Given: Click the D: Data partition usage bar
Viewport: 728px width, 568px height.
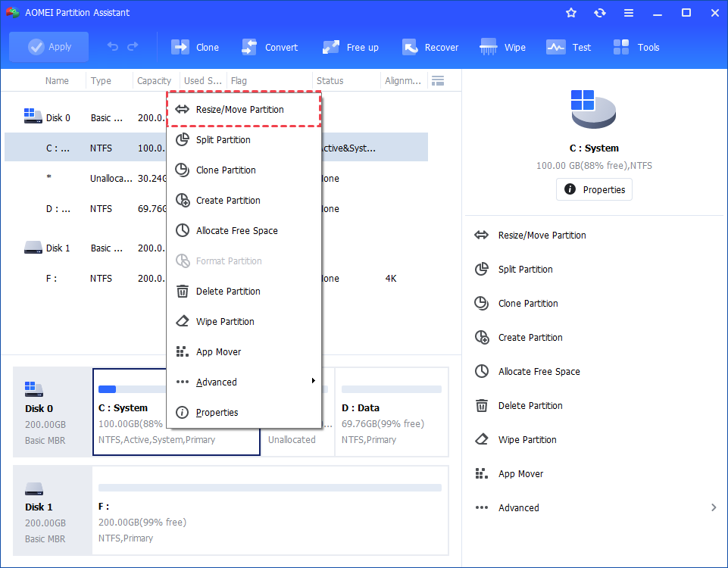Looking at the screenshot, I should coord(391,389).
